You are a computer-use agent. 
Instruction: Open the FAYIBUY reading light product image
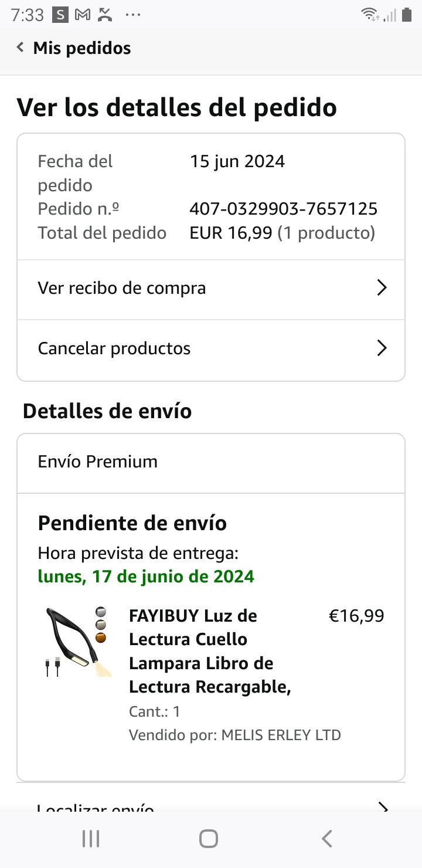tap(76, 642)
